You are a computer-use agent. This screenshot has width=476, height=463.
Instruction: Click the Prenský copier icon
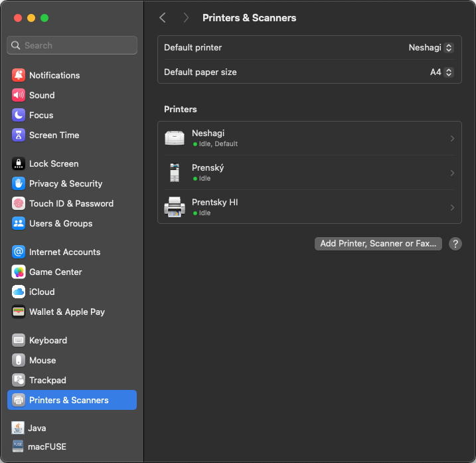point(175,173)
